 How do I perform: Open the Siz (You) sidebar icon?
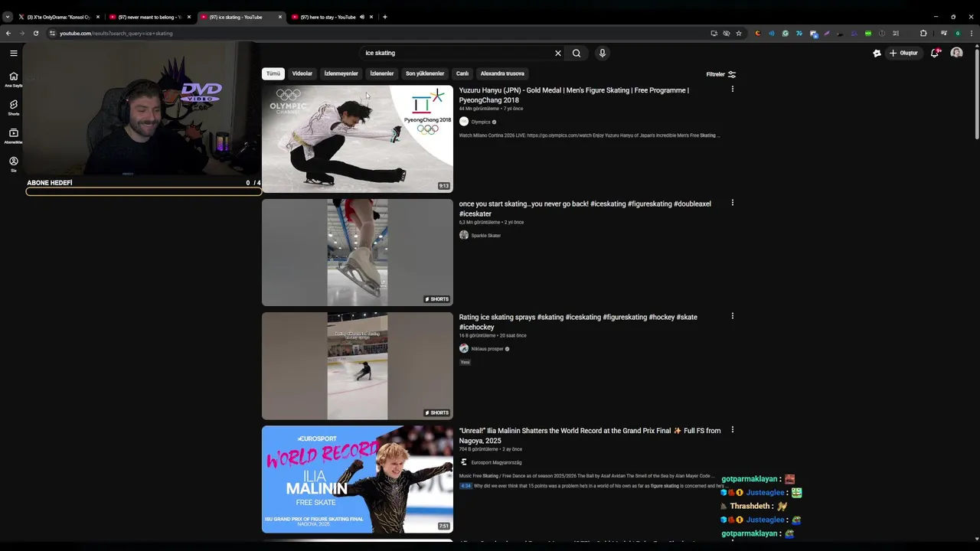[14, 164]
